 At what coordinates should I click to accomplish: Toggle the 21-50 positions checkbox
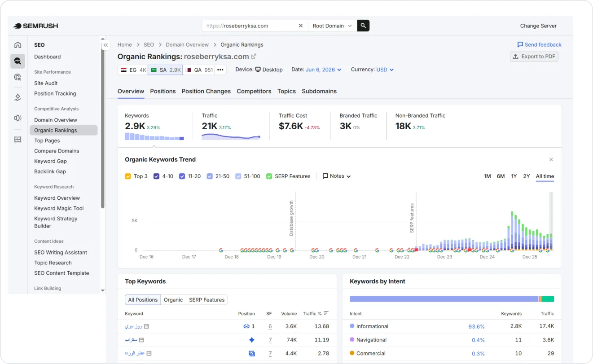[x=210, y=176]
